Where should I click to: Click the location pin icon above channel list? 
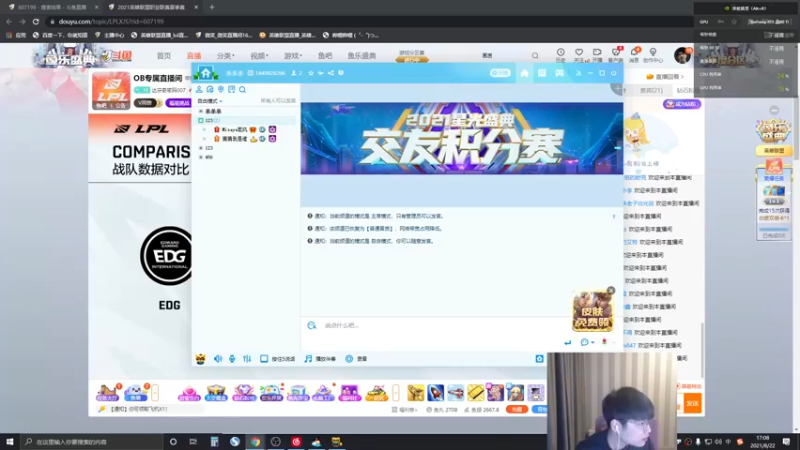(221, 89)
